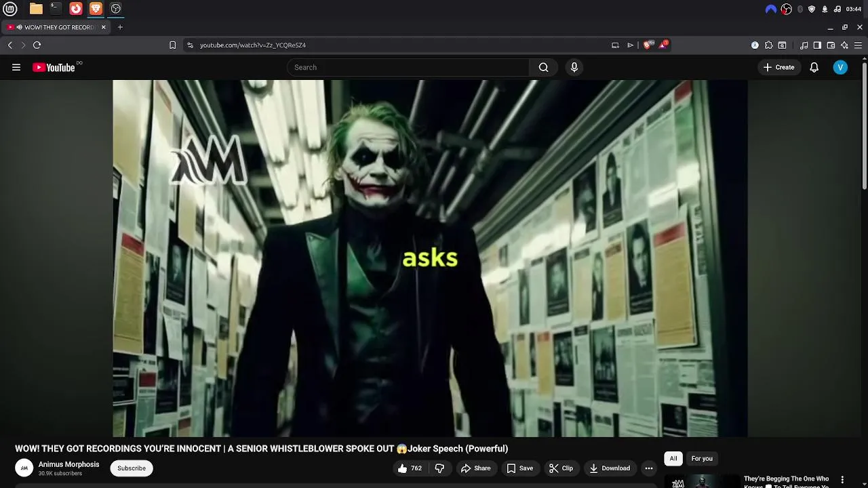Screen dimensions: 868x488
Task: Install app icon in address bar
Action: [615, 45]
